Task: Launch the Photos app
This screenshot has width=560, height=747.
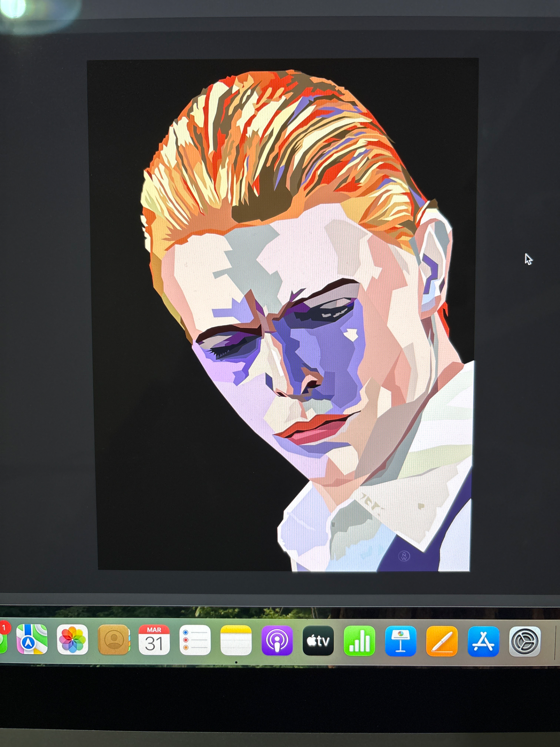Action: tap(72, 640)
